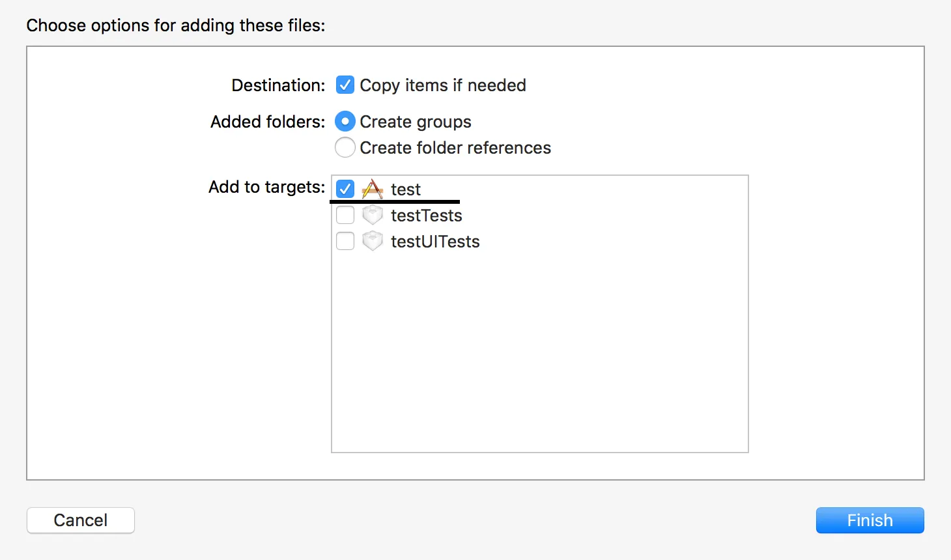The image size is (951, 560).
Task: Highlight the testUITests row label
Action: click(435, 242)
